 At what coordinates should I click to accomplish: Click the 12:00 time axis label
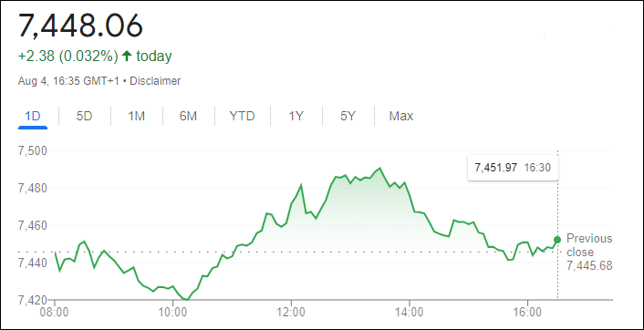291,314
